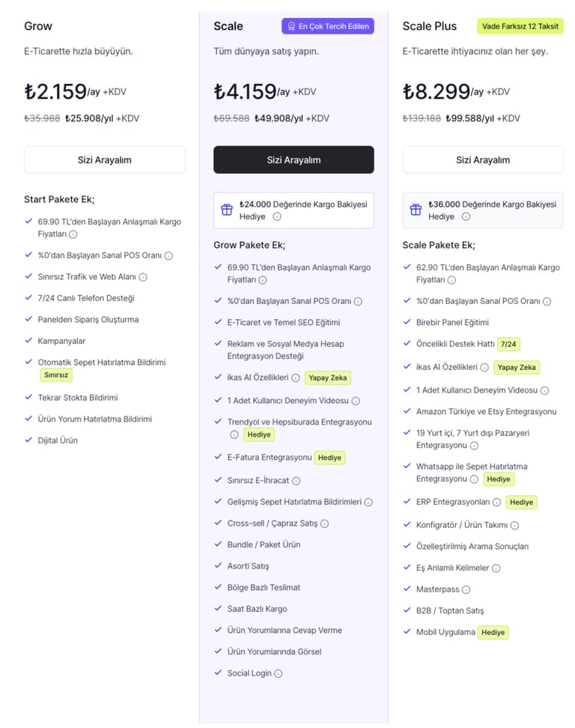The image size is (575, 728).
Task: Click info icon next to Eş Anlamlı Kelimeler
Action: tap(496, 568)
